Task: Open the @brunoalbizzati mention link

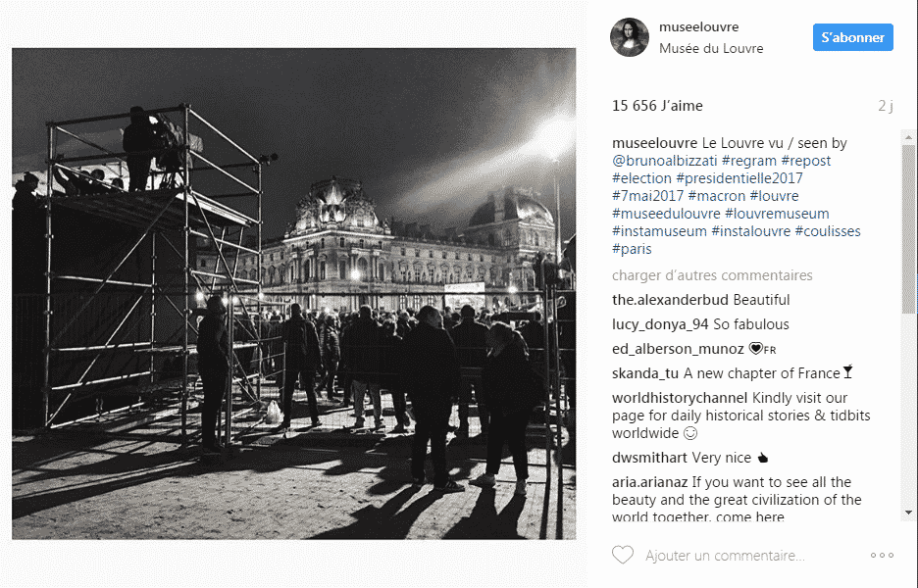Action: coord(665,161)
